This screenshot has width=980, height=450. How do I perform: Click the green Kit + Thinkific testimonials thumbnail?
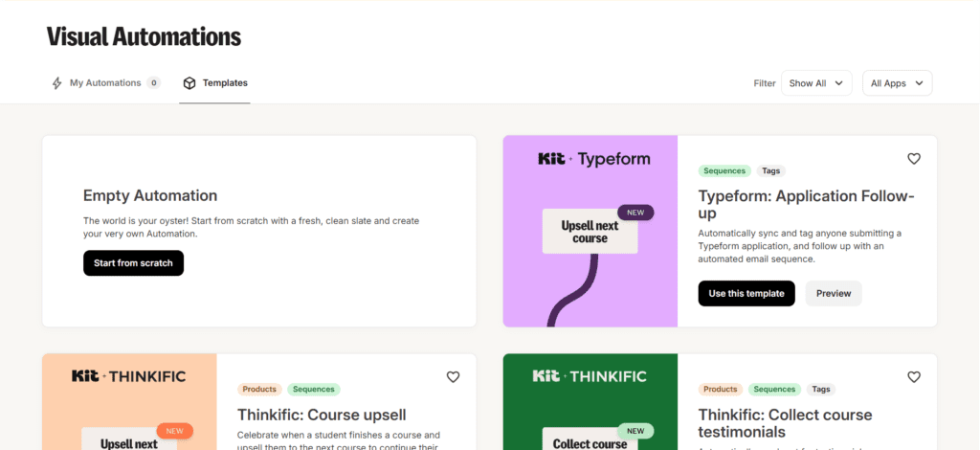(590, 402)
